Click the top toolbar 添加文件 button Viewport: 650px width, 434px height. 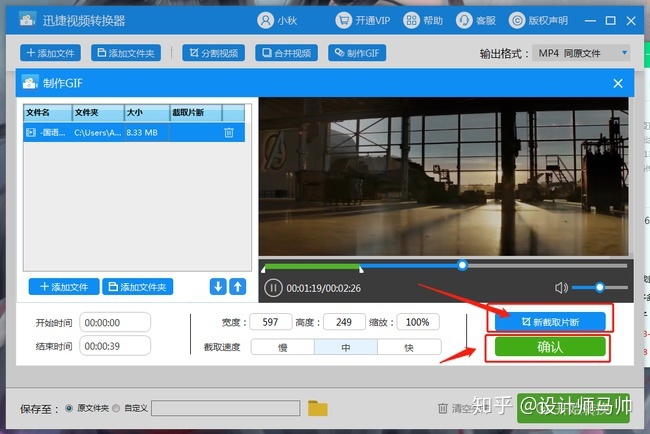(50, 53)
